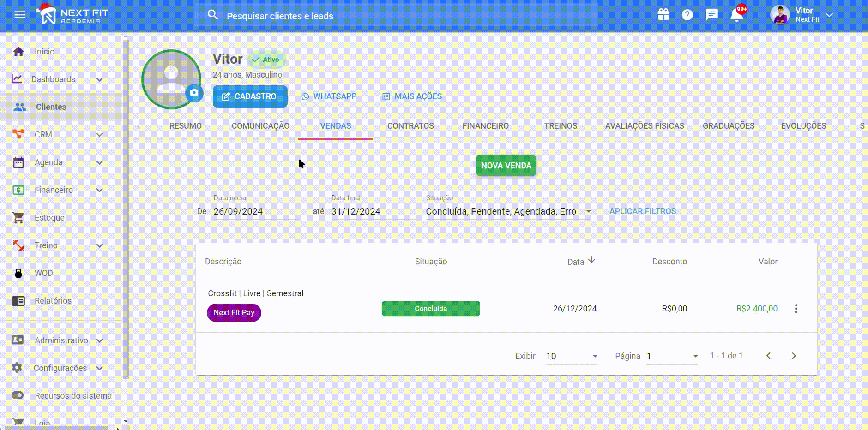Open MAIS AÇÕES menu
The image size is (868, 430).
412,96
